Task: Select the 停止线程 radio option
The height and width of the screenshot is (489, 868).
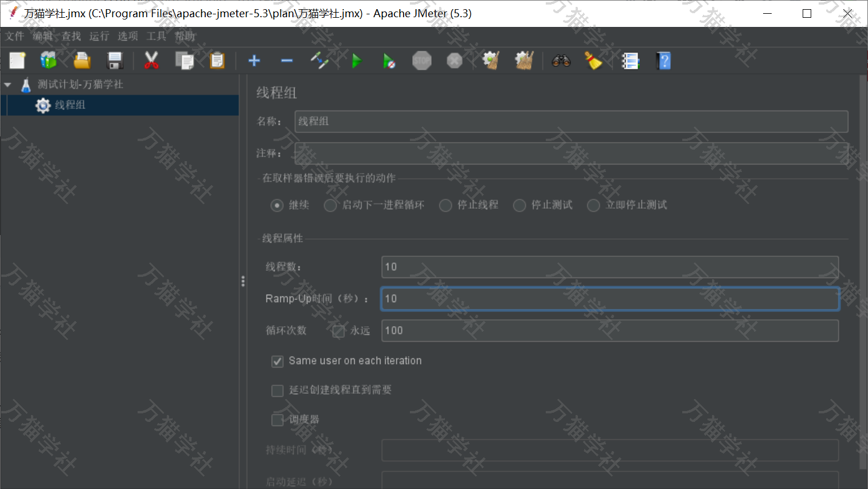Action: [x=445, y=205]
